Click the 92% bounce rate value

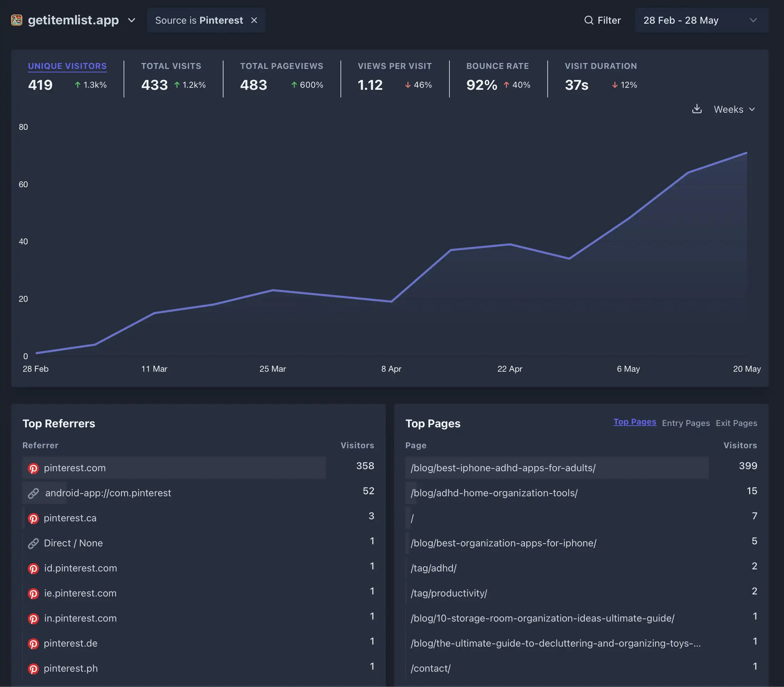[x=482, y=85]
